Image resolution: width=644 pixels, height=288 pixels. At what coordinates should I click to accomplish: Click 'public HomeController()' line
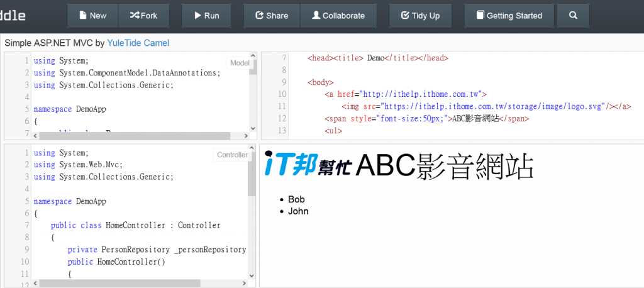(x=116, y=262)
